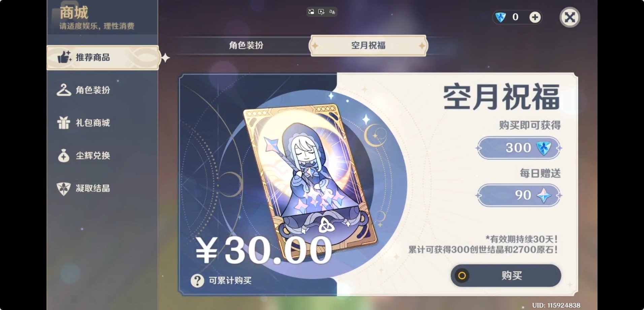Switch to the top 角色装扮 tab
The height and width of the screenshot is (310, 644).
(x=246, y=45)
